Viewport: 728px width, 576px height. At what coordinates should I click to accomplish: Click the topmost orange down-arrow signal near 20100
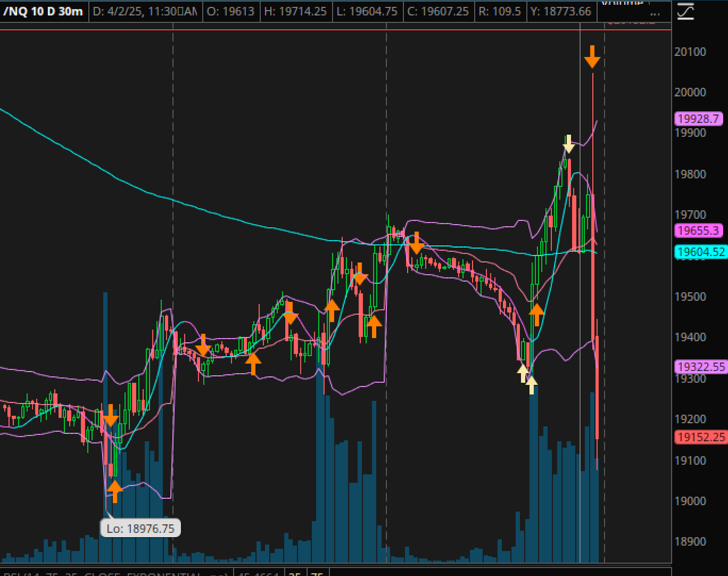[x=593, y=56]
